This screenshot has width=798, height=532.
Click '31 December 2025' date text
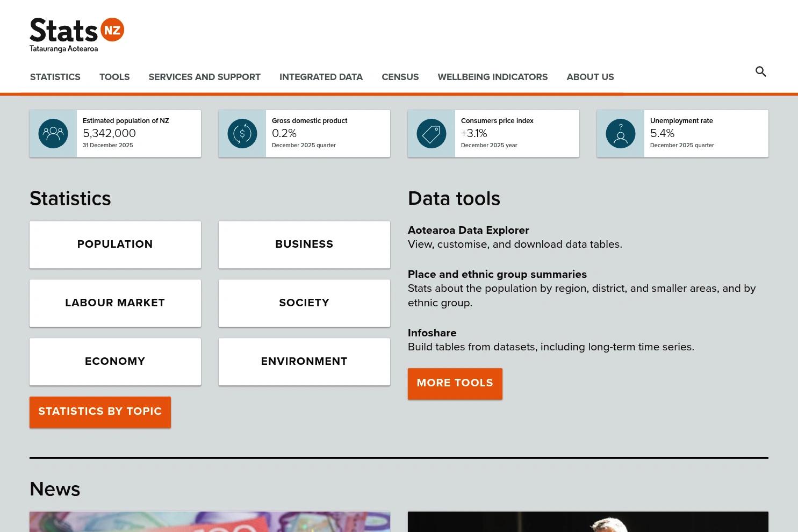click(108, 145)
